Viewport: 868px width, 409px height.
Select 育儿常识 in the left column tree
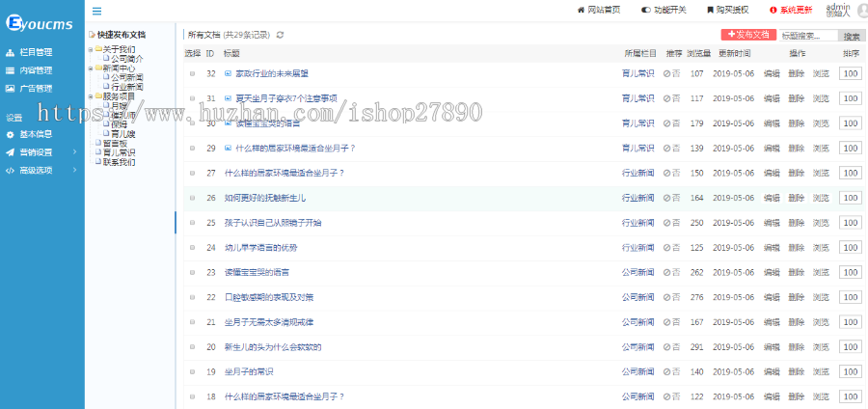pos(120,152)
